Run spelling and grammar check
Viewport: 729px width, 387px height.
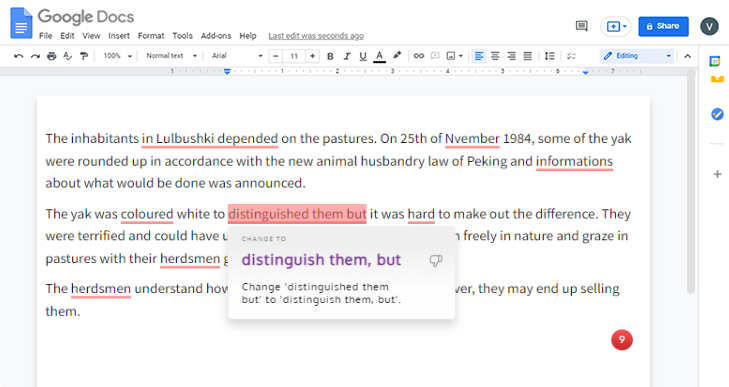[x=67, y=56]
